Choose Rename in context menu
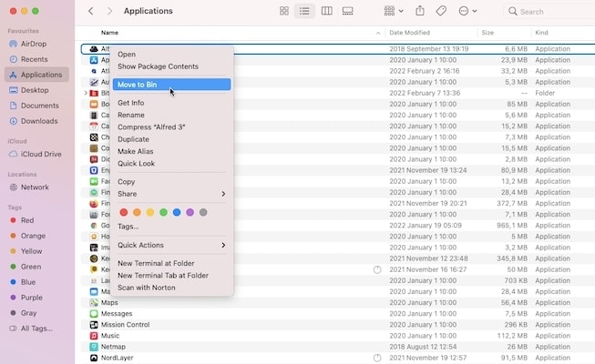This screenshot has width=595, height=364. pos(171,115)
